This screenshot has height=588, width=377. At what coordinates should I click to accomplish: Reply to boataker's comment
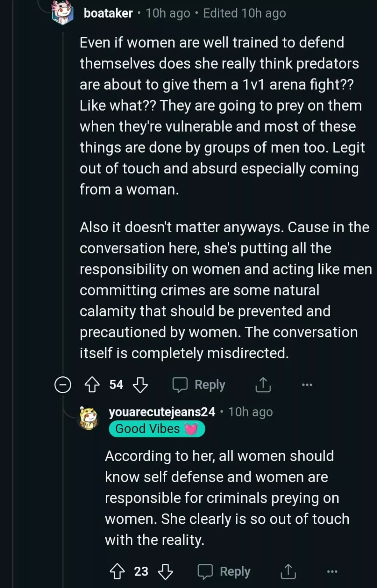tap(210, 385)
